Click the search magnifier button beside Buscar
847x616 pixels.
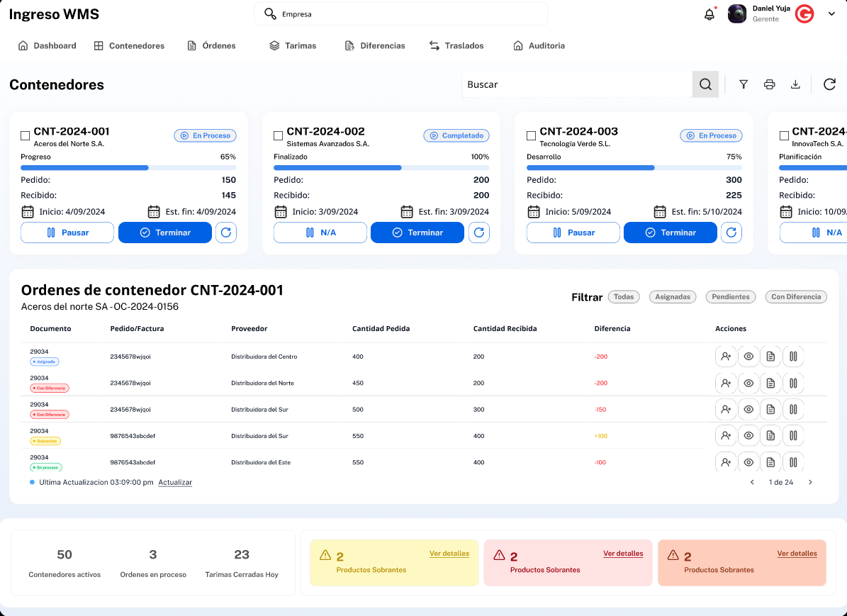(705, 84)
